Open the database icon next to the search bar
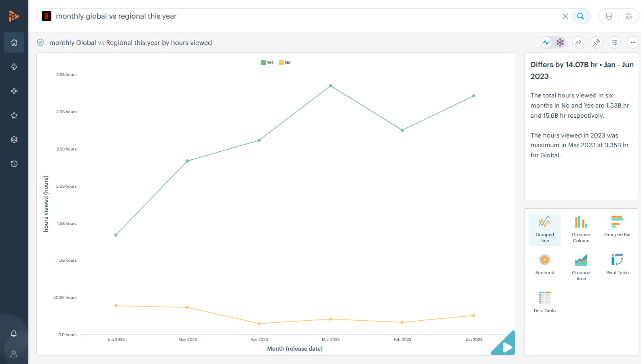The image size is (641, 364). click(609, 16)
